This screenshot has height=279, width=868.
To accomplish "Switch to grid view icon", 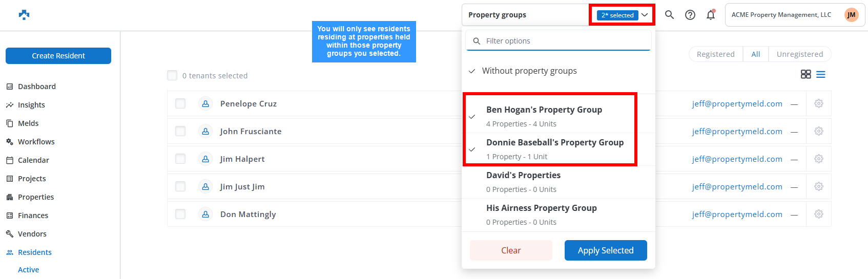I will pos(806,74).
